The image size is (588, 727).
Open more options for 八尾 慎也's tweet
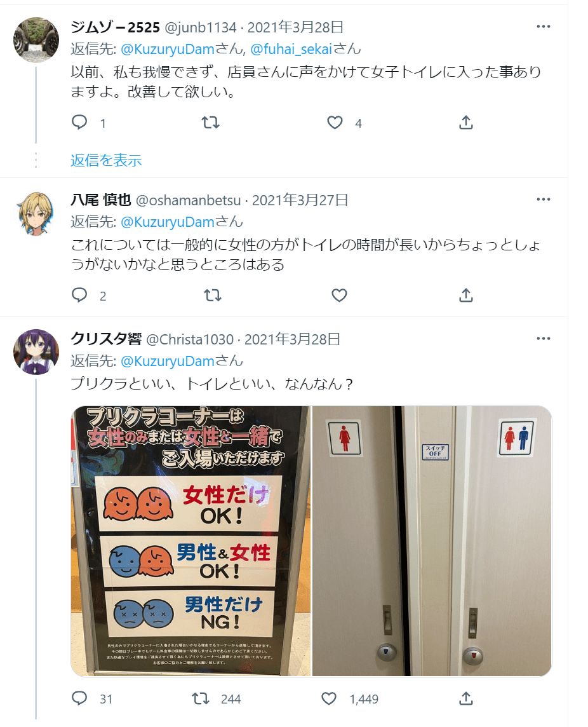click(543, 200)
